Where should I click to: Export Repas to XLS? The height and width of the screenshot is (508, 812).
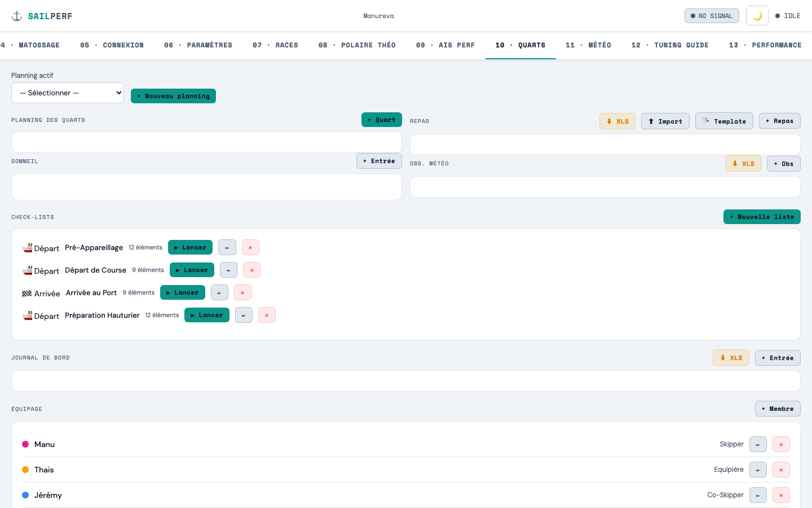[617, 121]
